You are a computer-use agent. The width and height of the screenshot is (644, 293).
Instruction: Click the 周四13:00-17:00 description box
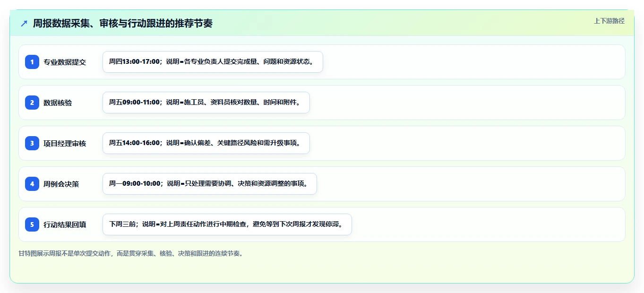tap(213, 62)
